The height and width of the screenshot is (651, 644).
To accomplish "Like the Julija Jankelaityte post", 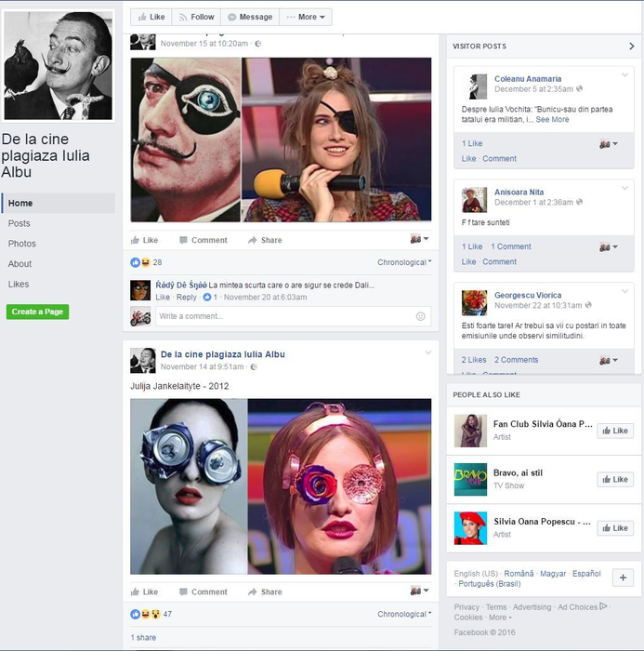I will click(x=144, y=592).
